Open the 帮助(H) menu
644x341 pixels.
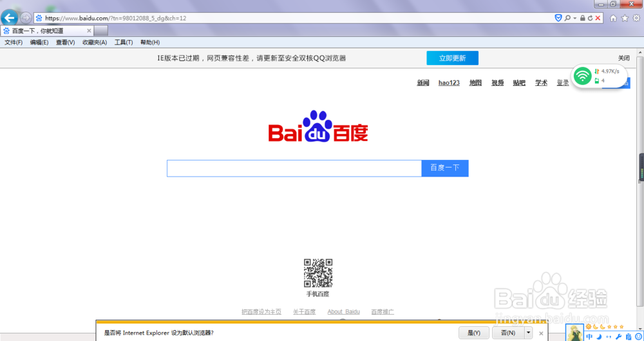[x=150, y=43]
